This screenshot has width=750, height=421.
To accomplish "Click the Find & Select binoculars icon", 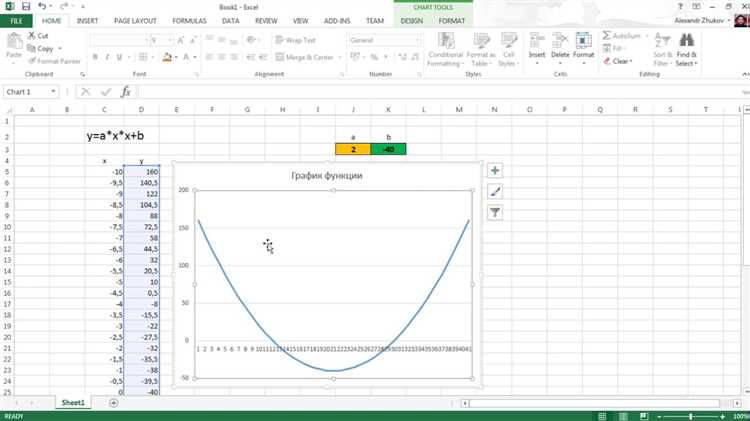I will pos(686,40).
